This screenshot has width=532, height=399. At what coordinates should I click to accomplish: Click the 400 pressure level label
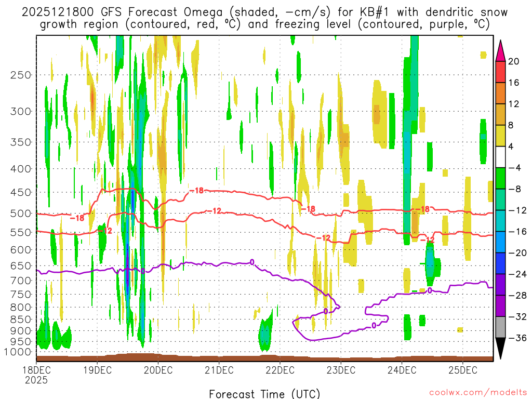pos(21,169)
